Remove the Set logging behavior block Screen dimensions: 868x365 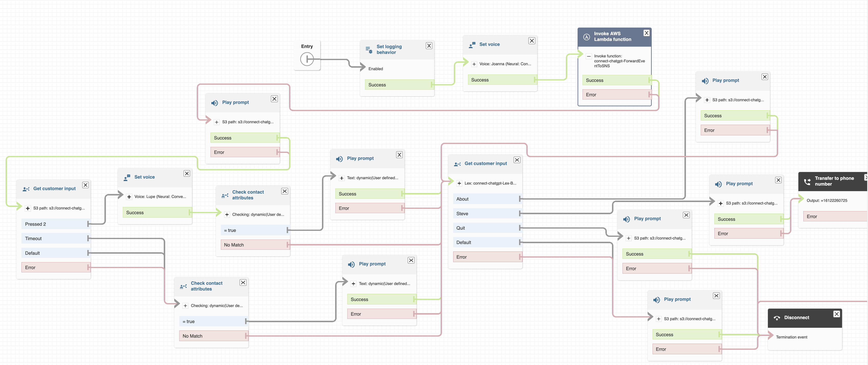click(429, 46)
